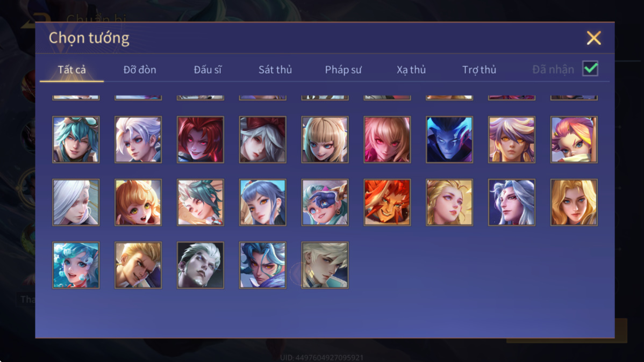Show the Pháp sư heroes tab

click(344, 70)
